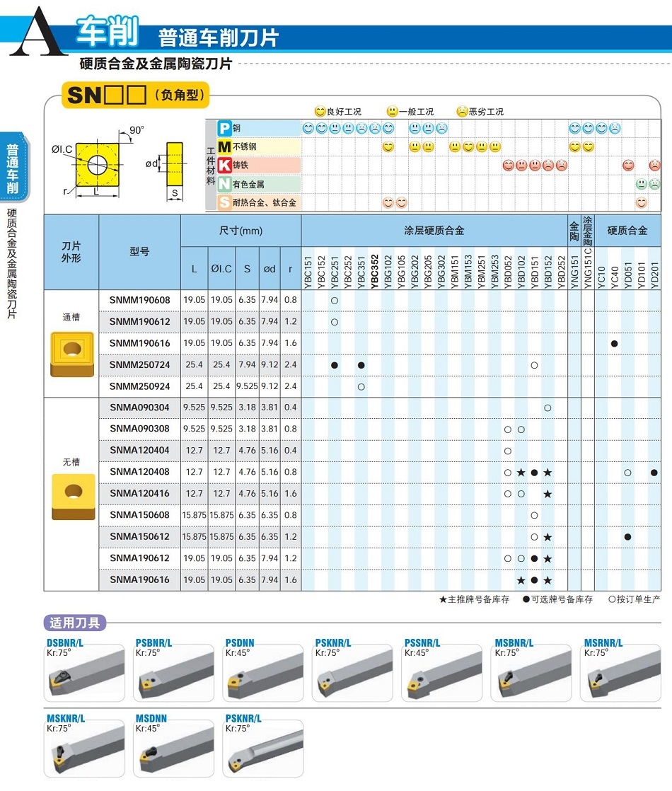The image size is (672, 791).
Task: Click the 刀片外形 column header
Action: (71, 252)
